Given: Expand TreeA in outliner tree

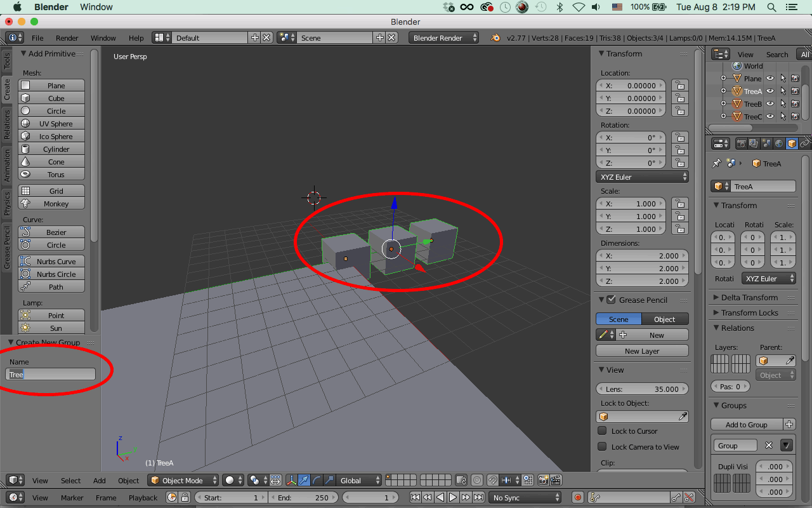Looking at the screenshot, I should 723,91.
